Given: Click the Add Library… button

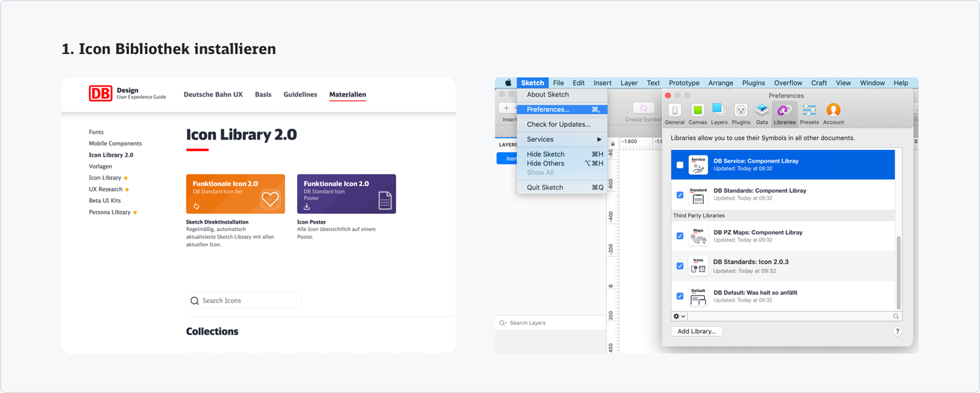Looking at the screenshot, I should coord(696,332).
